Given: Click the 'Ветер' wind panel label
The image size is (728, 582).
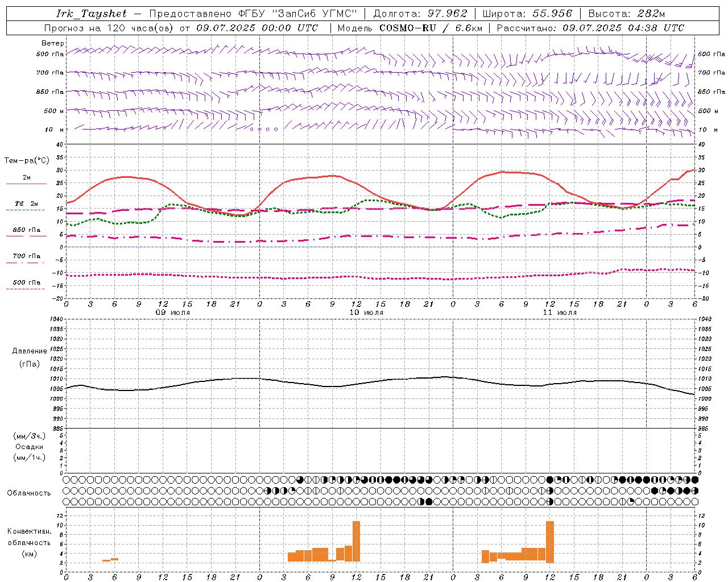Looking at the screenshot, I should [53, 43].
